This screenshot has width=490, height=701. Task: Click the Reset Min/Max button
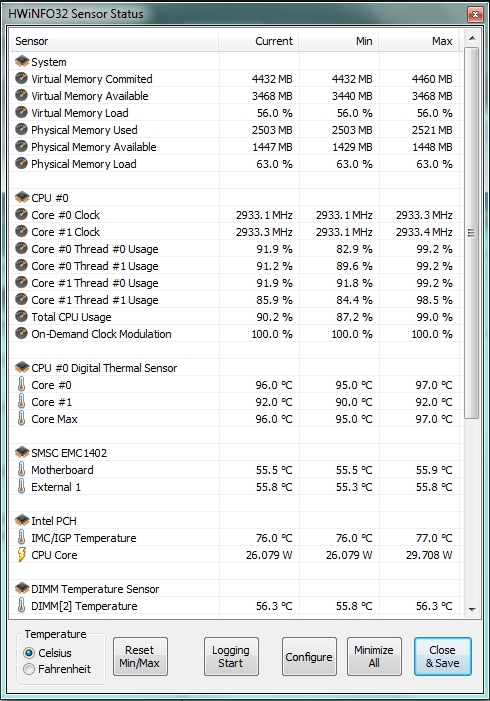click(x=140, y=656)
